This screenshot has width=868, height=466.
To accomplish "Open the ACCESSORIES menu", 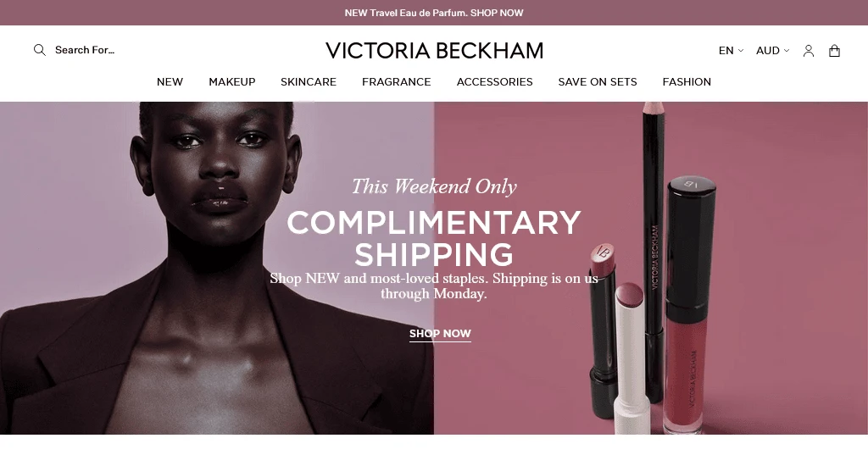I will tap(494, 82).
